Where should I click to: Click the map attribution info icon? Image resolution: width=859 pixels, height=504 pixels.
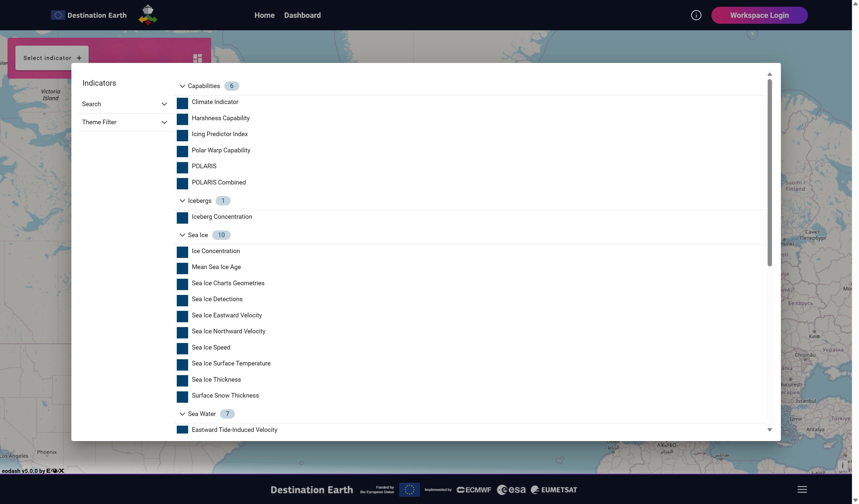click(x=842, y=465)
